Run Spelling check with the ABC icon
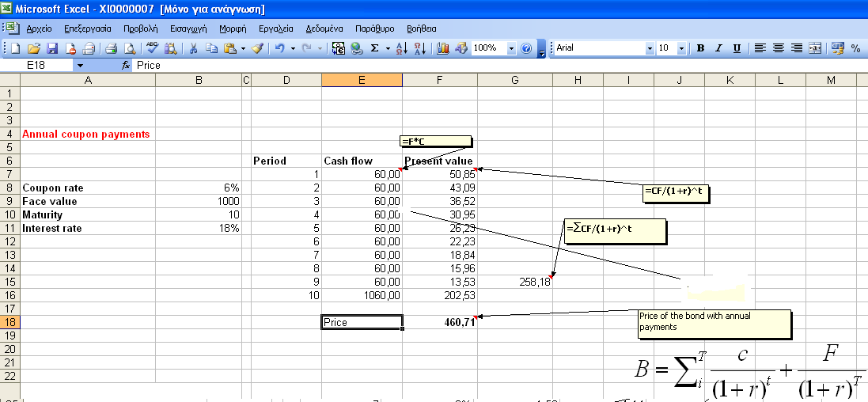This screenshot has height=402, width=868. (130, 48)
